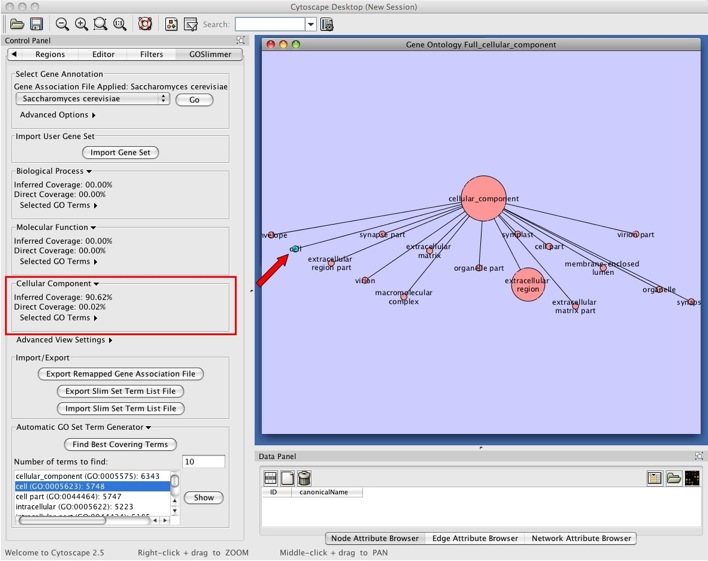Switch to the Filters tab
The height and width of the screenshot is (561, 708).
(x=152, y=54)
